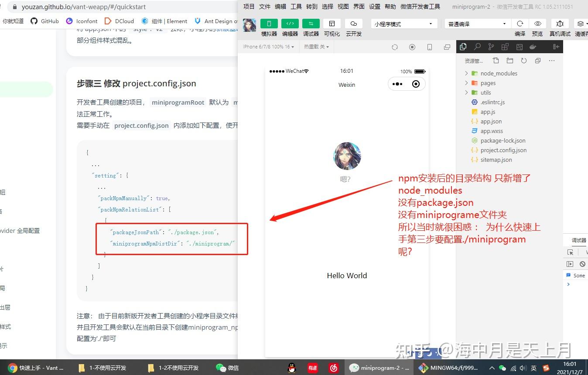The image size is (588, 375).
Task: Start 真机调试 real device debugging
Action: pyautogui.click(x=559, y=24)
